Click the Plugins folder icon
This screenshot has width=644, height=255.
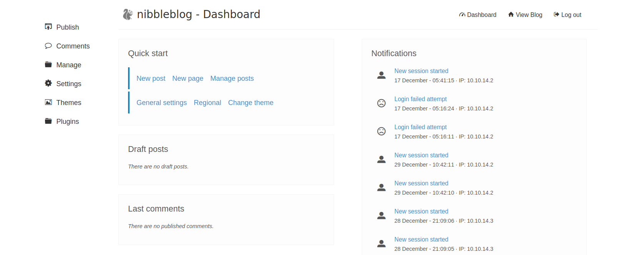pos(48,121)
